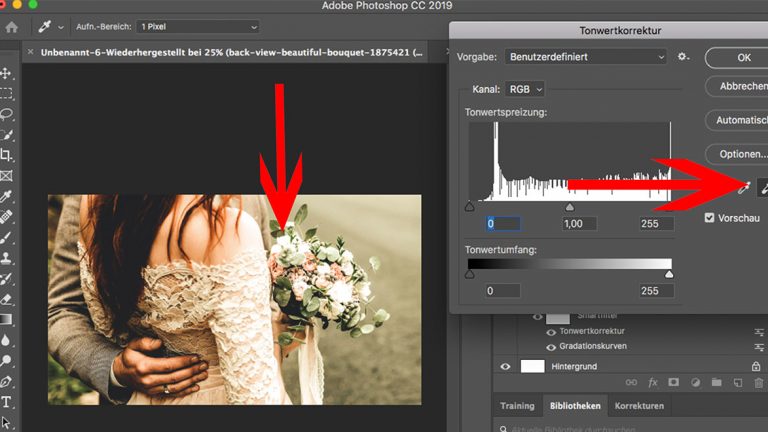Open the tool preset picker chevron

coord(61,27)
